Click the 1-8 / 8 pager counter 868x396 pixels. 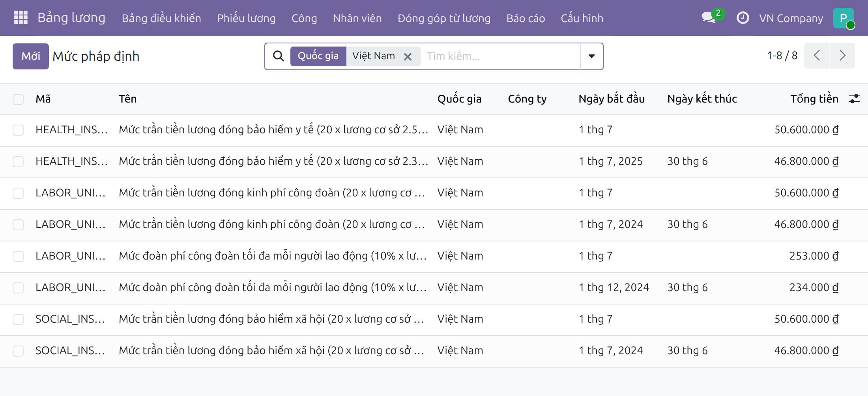click(782, 56)
